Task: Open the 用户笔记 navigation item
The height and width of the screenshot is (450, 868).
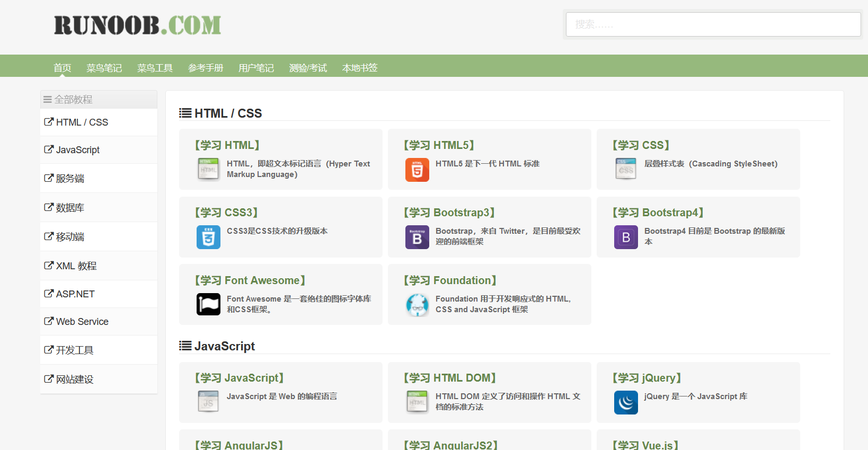Action: pos(256,68)
